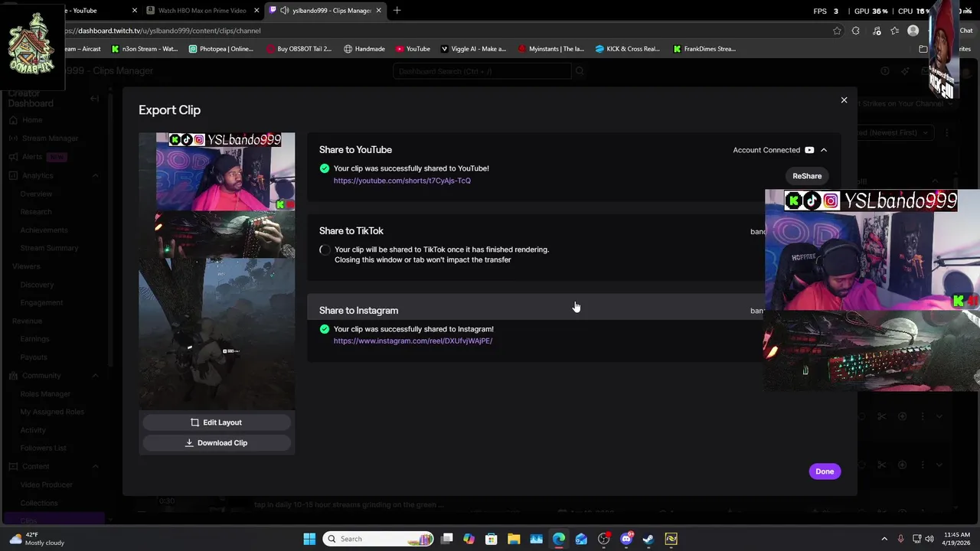Collapse the Share to YouTube section chevron
The height and width of the screenshot is (551, 980).
point(824,150)
